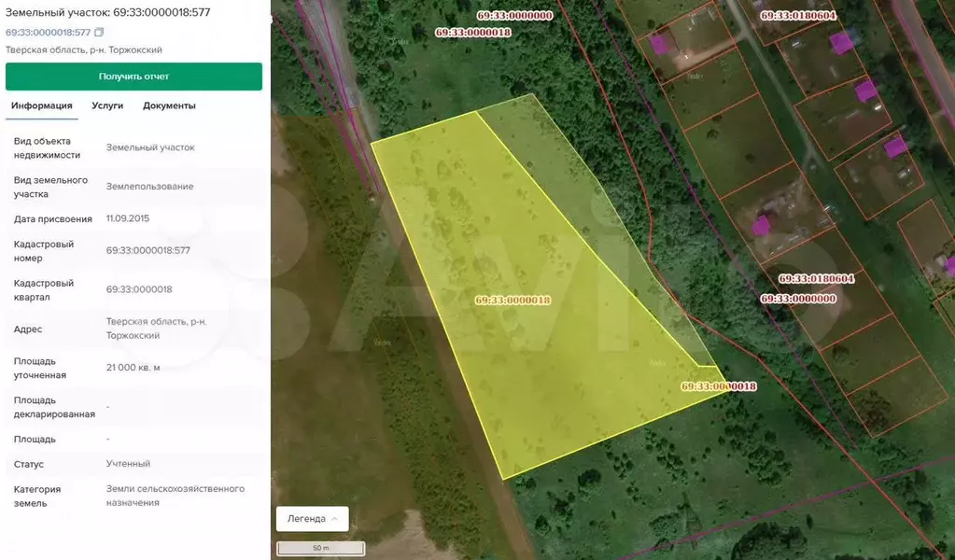Viewport: 955px width, 560px height.
Task: Select the Кадастровый номер value 69:33:0000018:577
Action: pos(148,251)
